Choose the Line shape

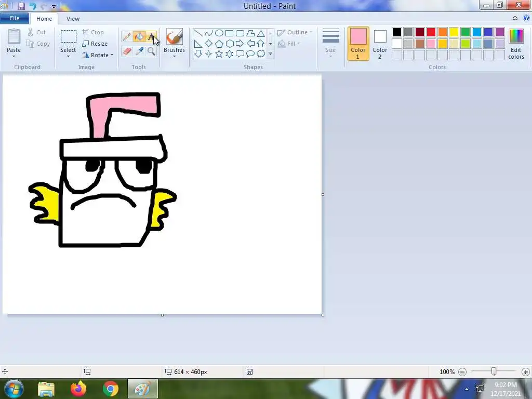point(198,33)
